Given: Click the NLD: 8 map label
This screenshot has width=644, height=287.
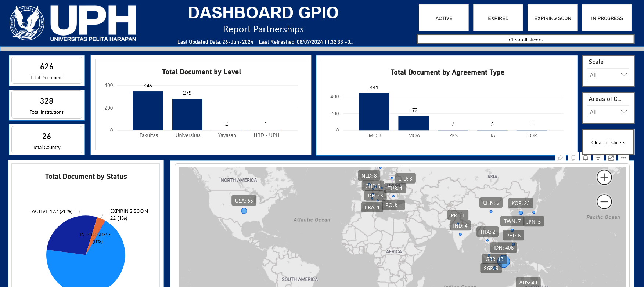Looking at the screenshot, I should click(369, 176).
